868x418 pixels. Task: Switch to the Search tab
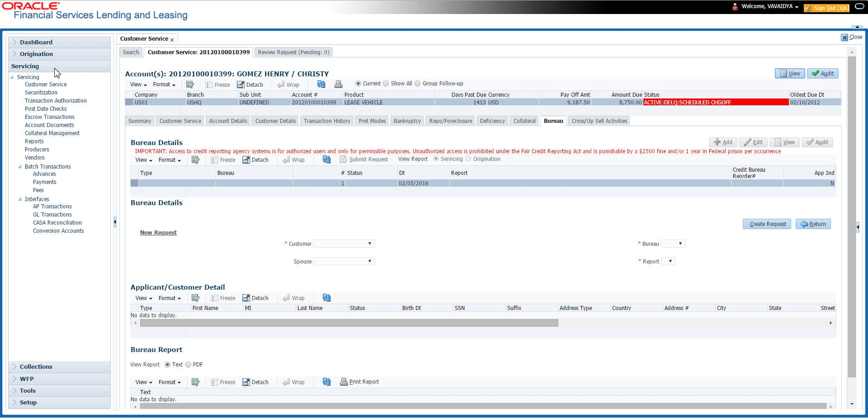pos(131,52)
